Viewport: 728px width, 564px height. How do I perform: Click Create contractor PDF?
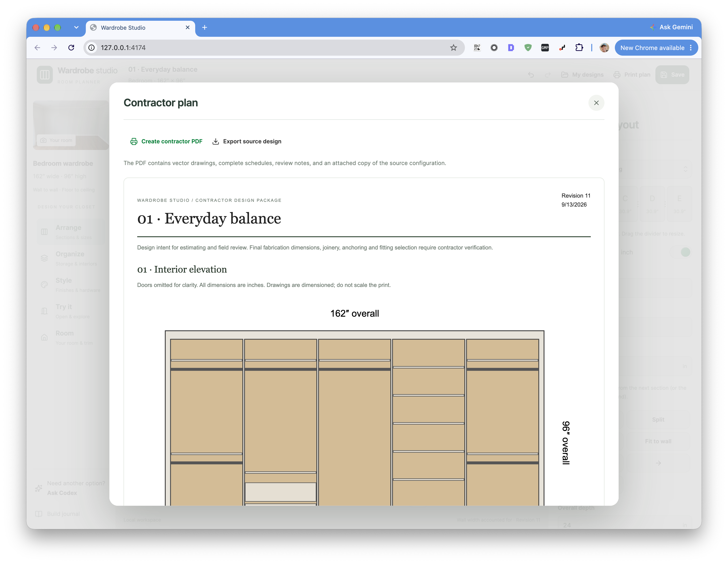(166, 141)
